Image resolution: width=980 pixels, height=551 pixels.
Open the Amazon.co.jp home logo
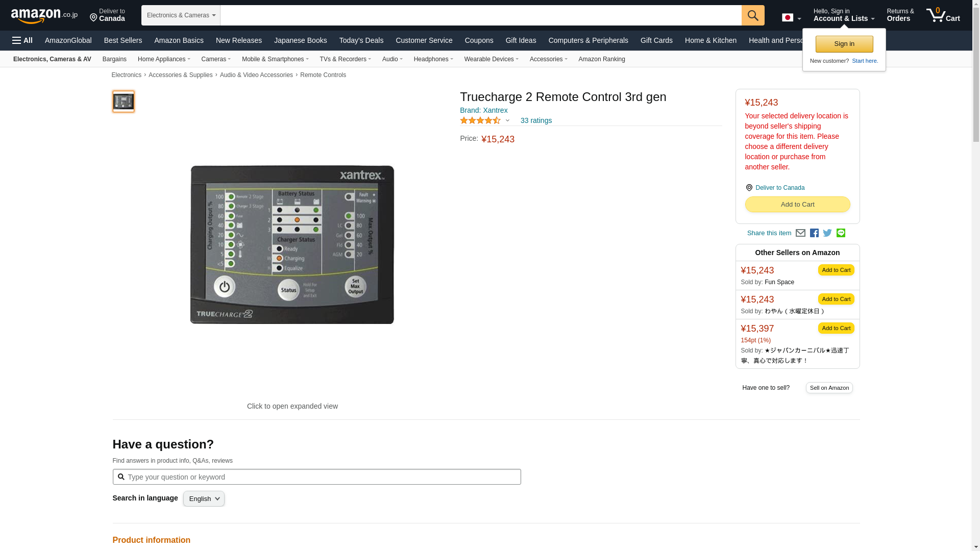pyautogui.click(x=44, y=15)
